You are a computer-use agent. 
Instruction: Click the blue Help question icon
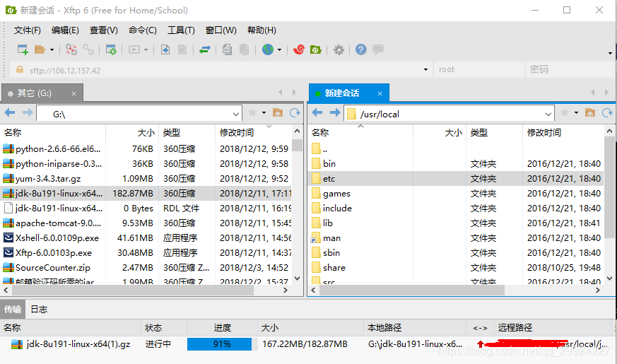[x=361, y=49]
